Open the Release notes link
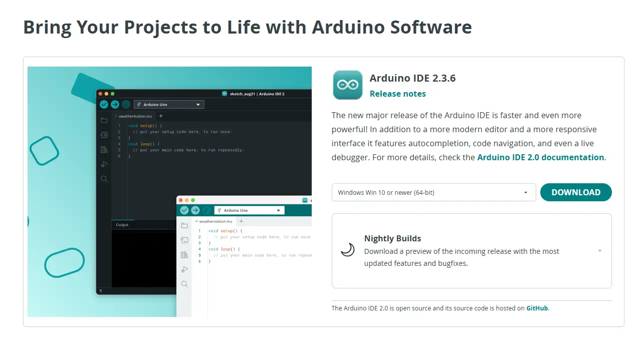Viewport: 644px width, 341px height. [x=397, y=94]
